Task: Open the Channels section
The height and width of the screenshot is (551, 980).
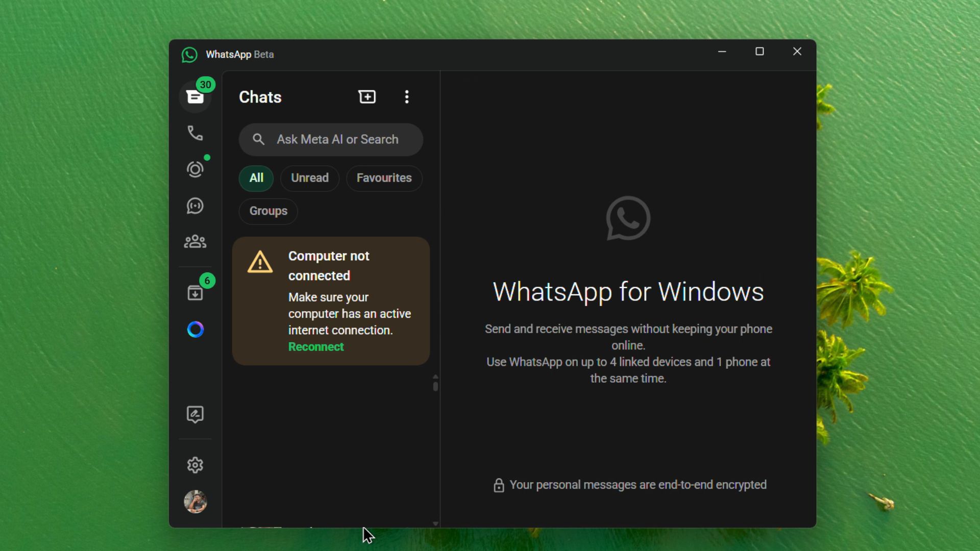Action: 194,206
